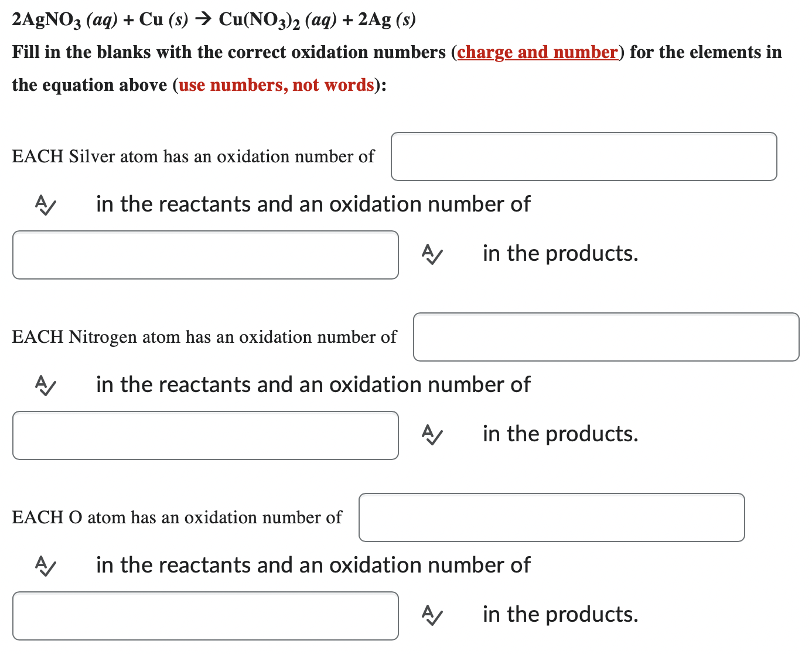Click O atom reactants oxidation number input
This screenshot has width=812, height=654.
click(552, 517)
